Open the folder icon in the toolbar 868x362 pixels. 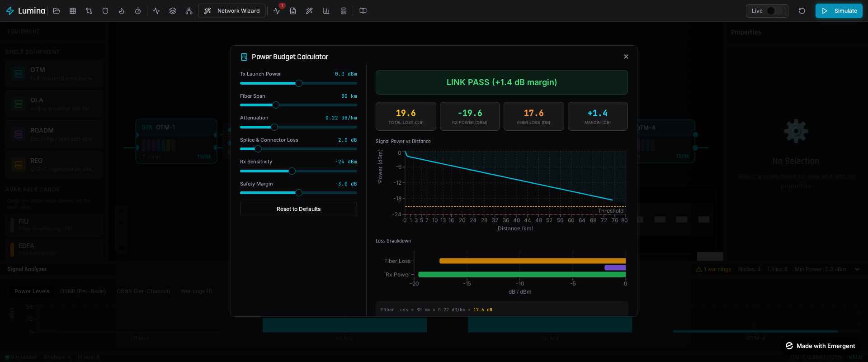coord(57,11)
